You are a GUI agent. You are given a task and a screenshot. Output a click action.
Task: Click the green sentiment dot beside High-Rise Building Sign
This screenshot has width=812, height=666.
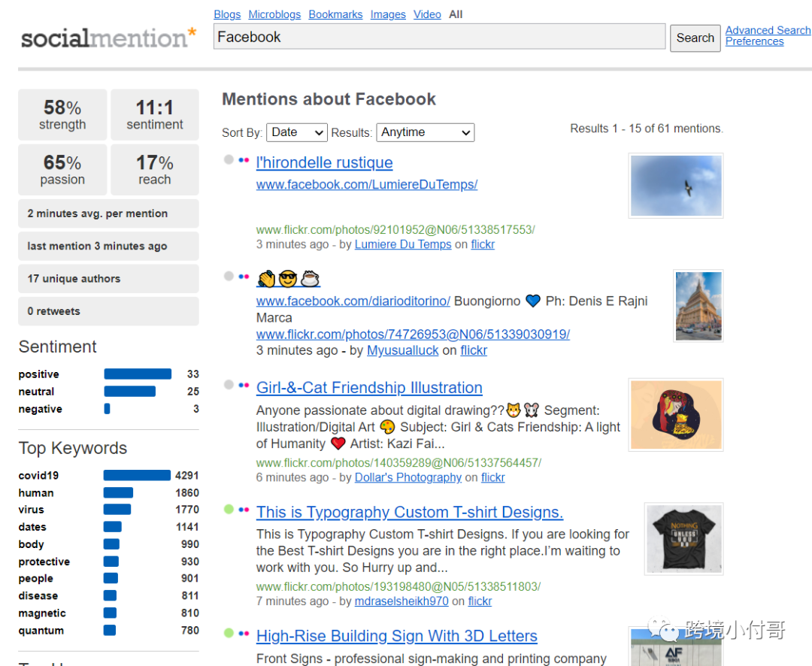229,633
